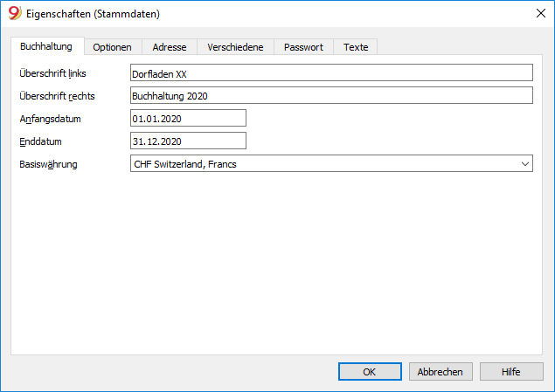The width and height of the screenshot is (555, 392).
Task: Go to the Verschiedene tab
Action: click(235, 47)
